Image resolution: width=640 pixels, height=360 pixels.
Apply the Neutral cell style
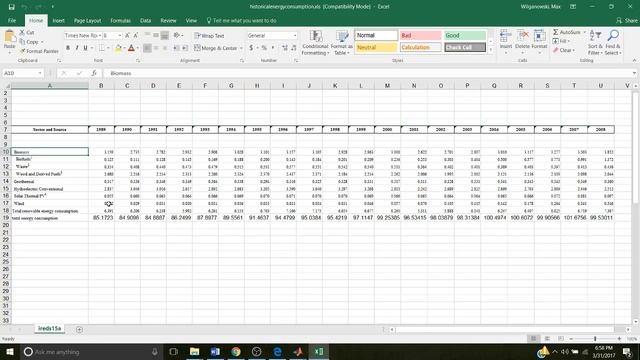coord(376,47)
